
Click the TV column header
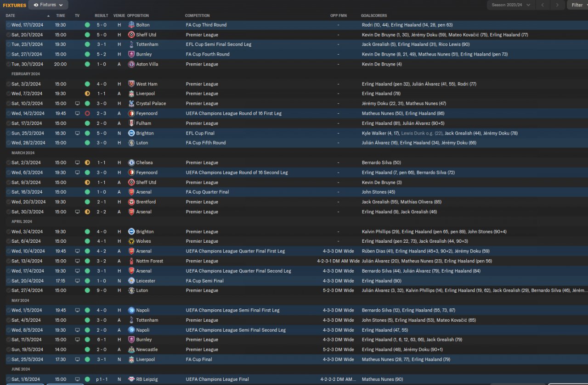click(77, 16)
